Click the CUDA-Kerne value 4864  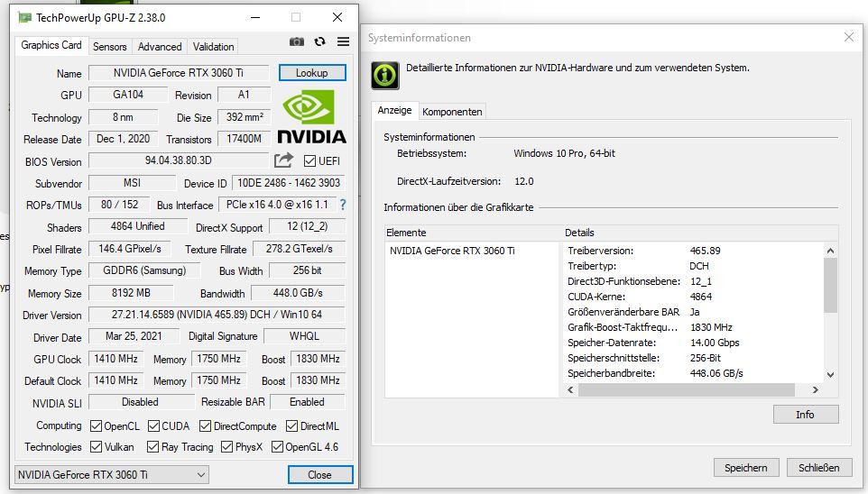point(701,297)
